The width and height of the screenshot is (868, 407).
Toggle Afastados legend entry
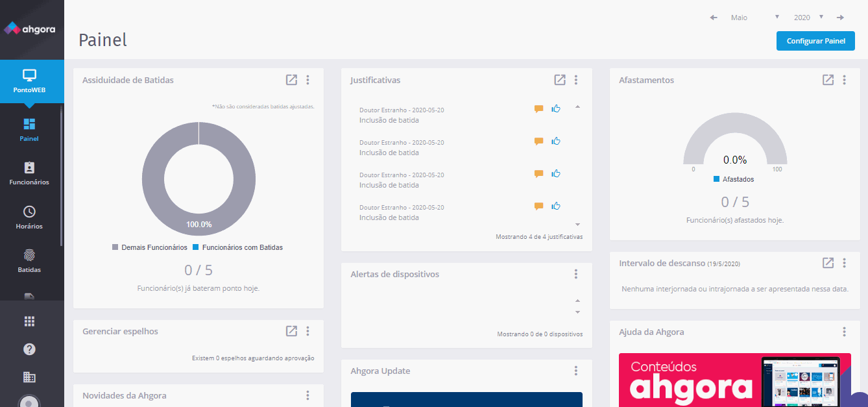tap(734, 179)
